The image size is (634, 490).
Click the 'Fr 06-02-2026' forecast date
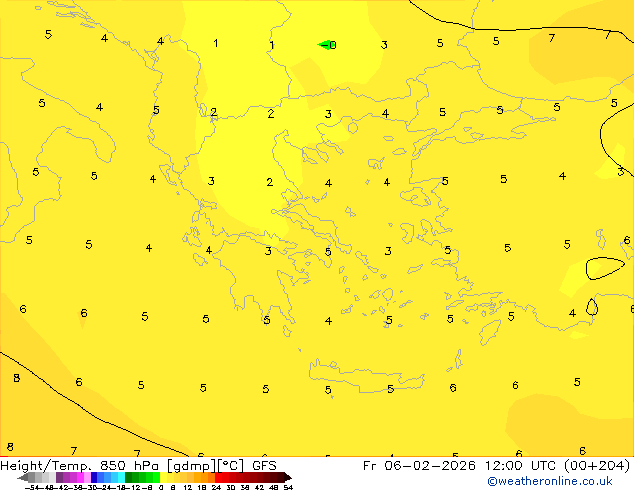point(419,466)
